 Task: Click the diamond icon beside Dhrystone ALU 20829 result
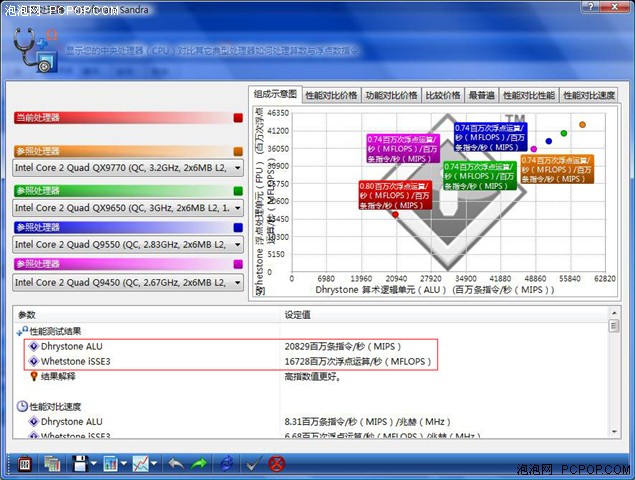[34, 346]
